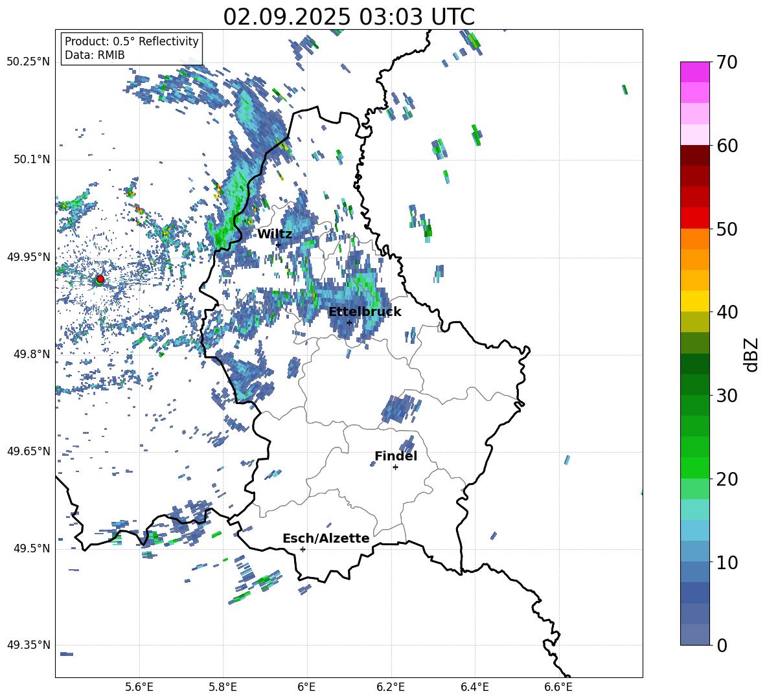
Task: Click the 5.8°E longitude label
Action: [223, 687]
